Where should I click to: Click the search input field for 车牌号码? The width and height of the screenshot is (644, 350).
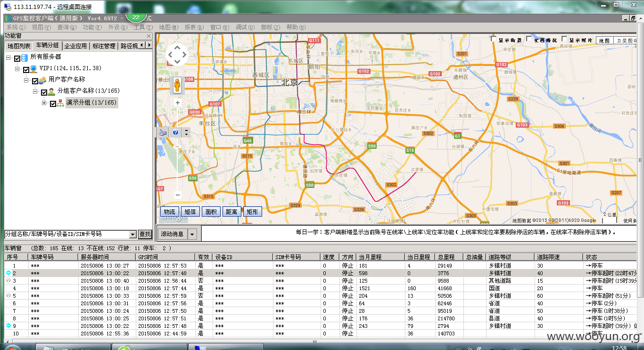coord(66,234)
